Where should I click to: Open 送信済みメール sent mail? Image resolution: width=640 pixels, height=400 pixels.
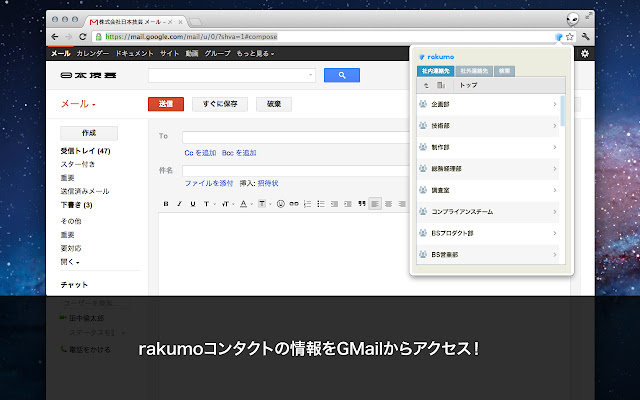85,191
